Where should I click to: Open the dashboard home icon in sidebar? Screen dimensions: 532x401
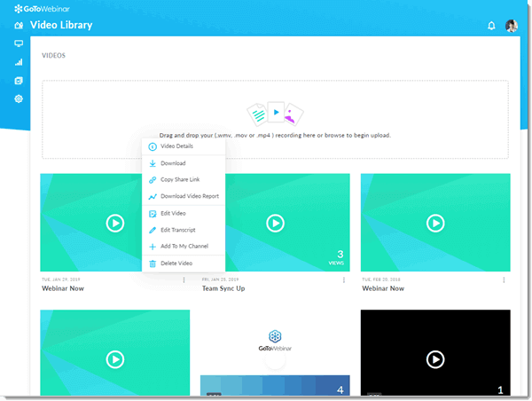click(x=19, y=25)
